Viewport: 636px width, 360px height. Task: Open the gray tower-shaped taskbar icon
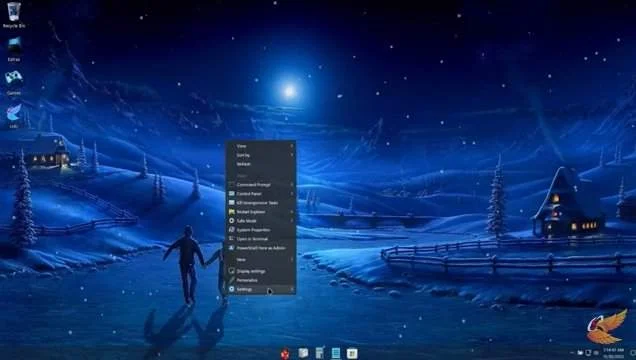click(x=320, y=353)
